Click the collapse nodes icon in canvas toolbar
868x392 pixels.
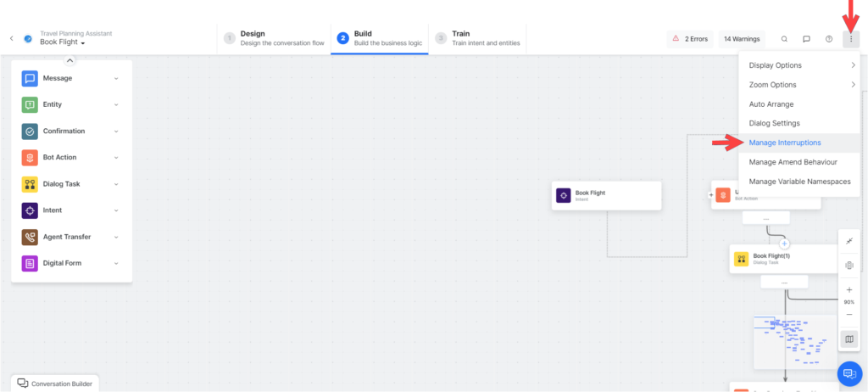[x=849, y=242]
